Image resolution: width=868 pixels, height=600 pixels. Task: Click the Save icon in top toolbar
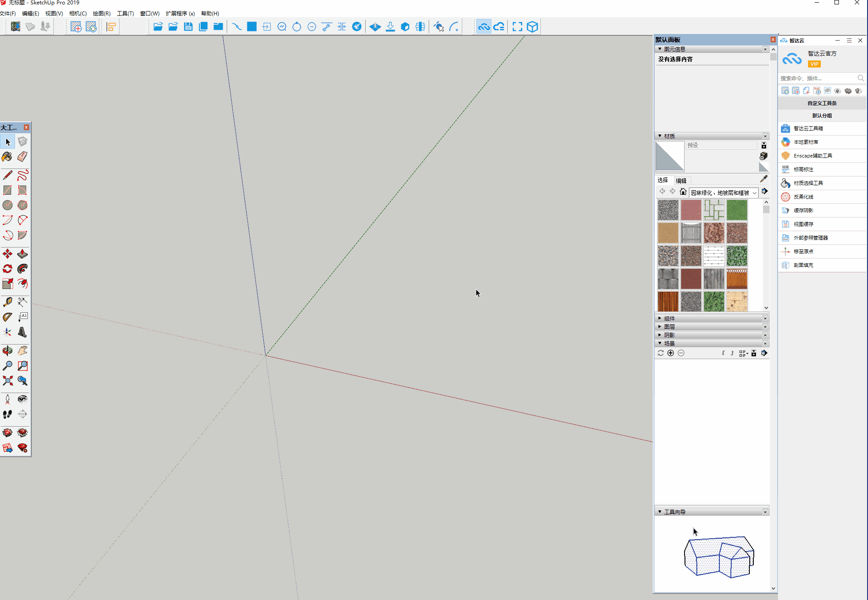pyautogui.click(x=188, y=27)
